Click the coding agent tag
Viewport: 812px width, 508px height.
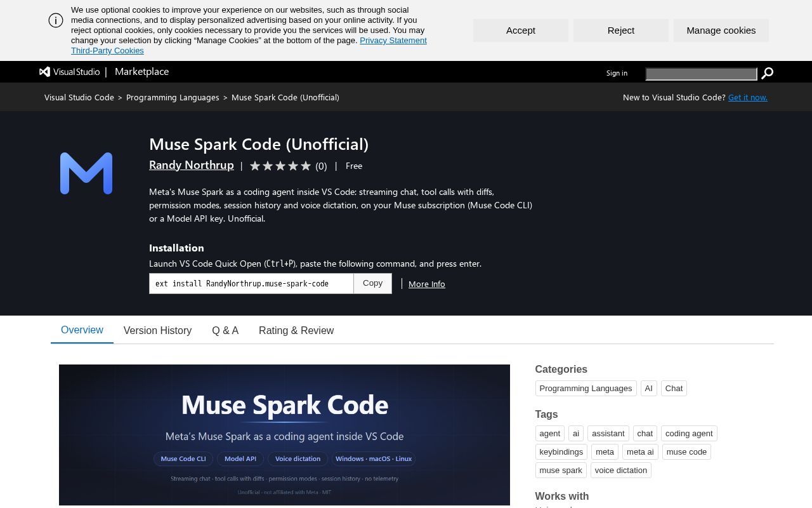(x=689, y=434)
